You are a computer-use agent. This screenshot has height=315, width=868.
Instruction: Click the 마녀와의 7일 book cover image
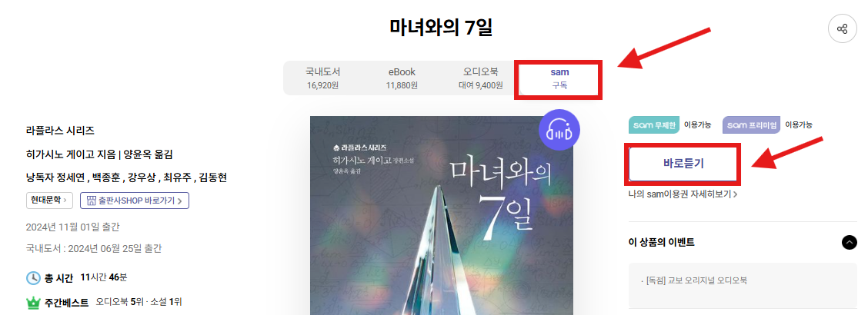pos(442,216)
